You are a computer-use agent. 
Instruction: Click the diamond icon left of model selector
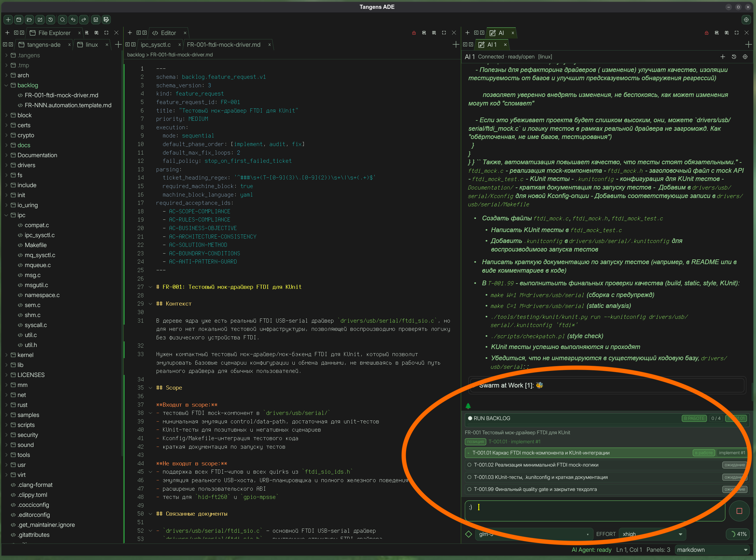[469, 534]
